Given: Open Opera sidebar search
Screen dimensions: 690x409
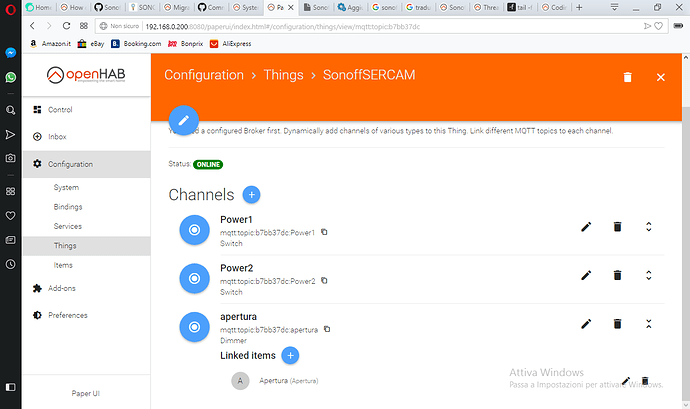Looking at the screenshot, I should (x=11, y=110).
